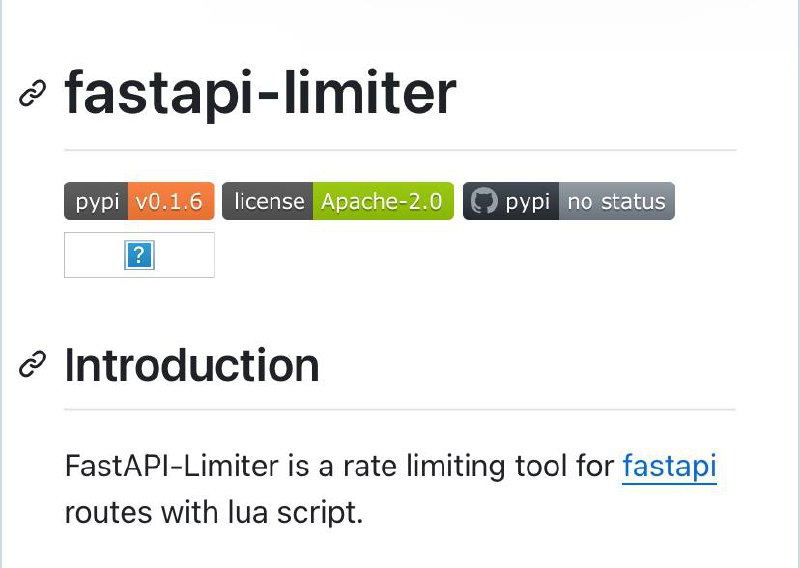
Task: Click the divider line under Introduction heading
Action: coord(400,409)
